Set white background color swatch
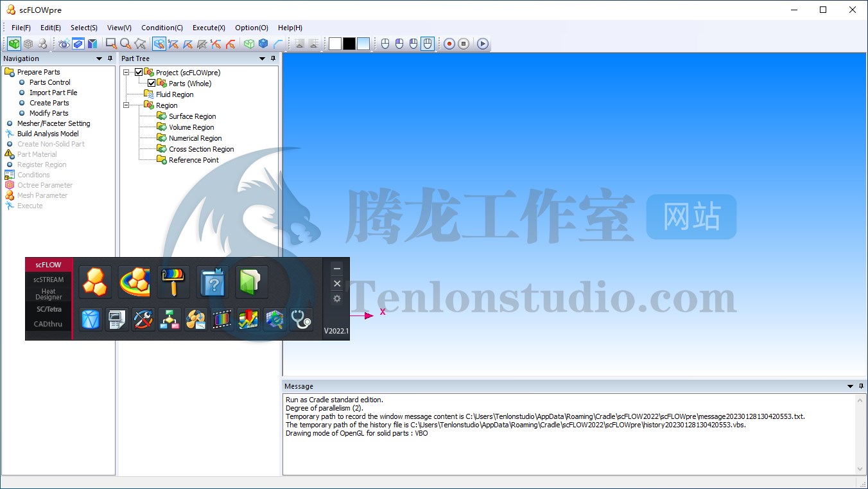Viewport: 868px width, 489px height. [335, 44]
